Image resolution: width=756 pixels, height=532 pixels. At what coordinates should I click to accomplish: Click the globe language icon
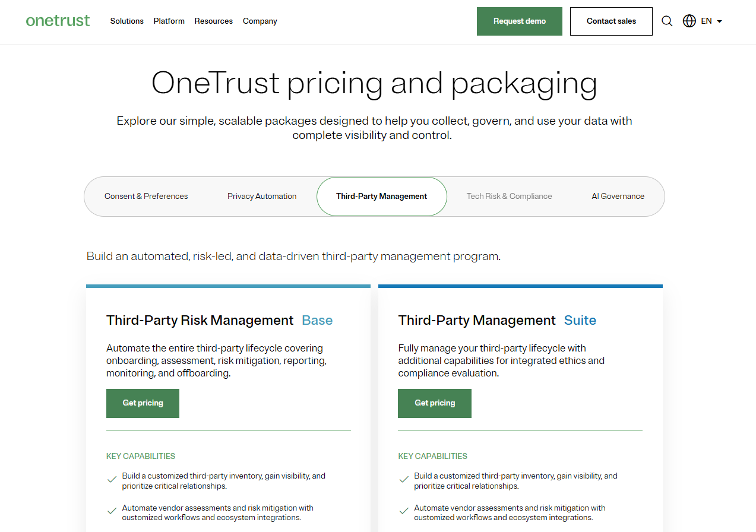(689, 21)
